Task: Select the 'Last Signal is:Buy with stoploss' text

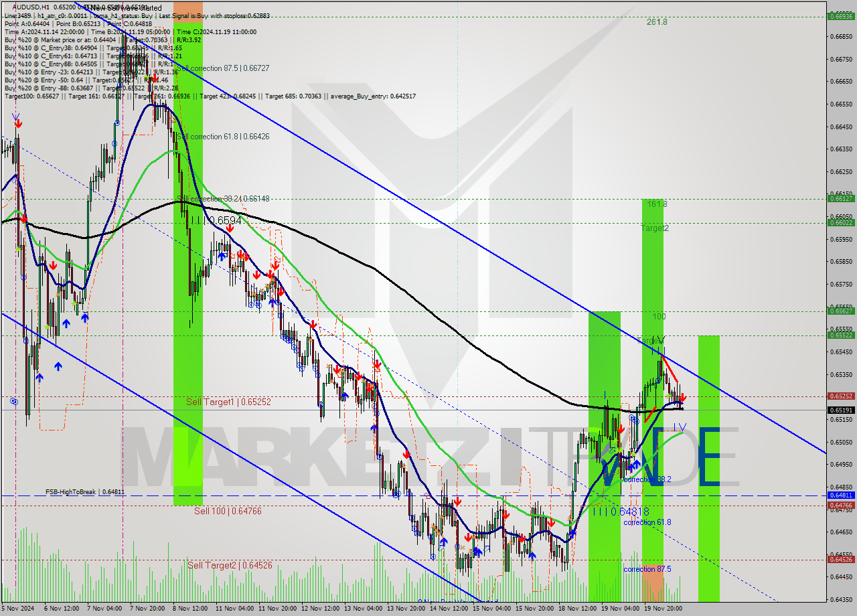Action: (x=215, y=15)
